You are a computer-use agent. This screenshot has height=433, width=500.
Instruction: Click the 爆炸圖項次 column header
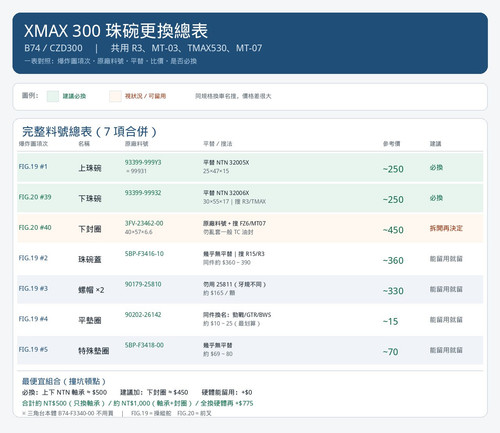[33, 144]
